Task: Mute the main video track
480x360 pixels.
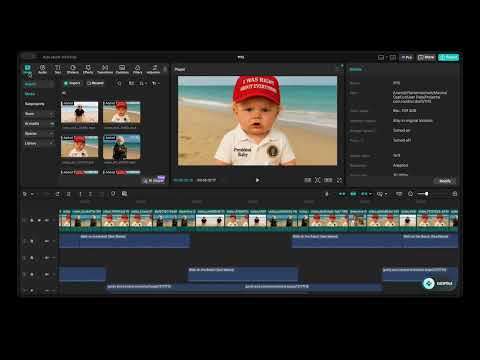Action: click(x=47, y=220)
